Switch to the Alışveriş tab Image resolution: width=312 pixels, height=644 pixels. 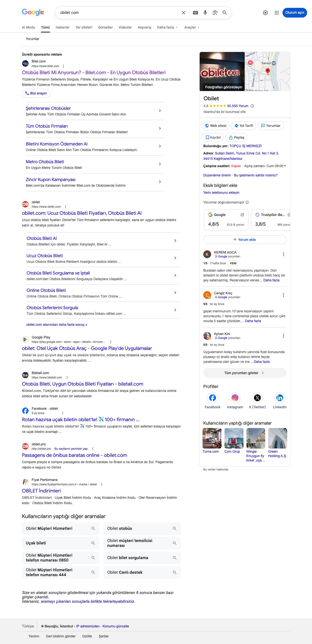pos(144,28)
